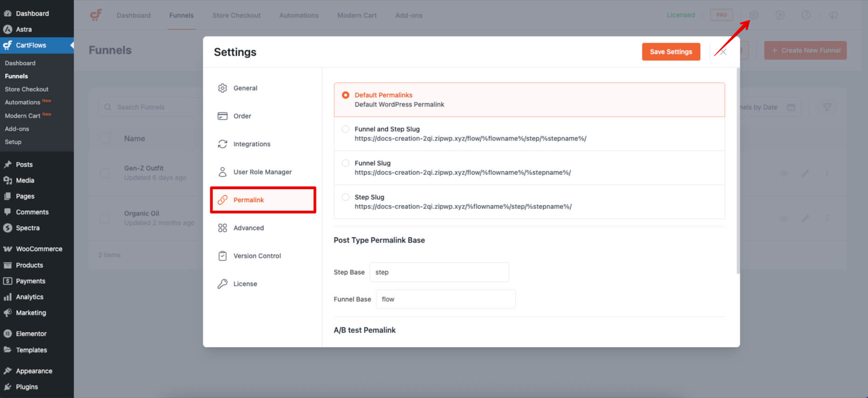Open the Add-ons tab in top bar
Viewport: 868px width, 398px height.
(409, 15)
